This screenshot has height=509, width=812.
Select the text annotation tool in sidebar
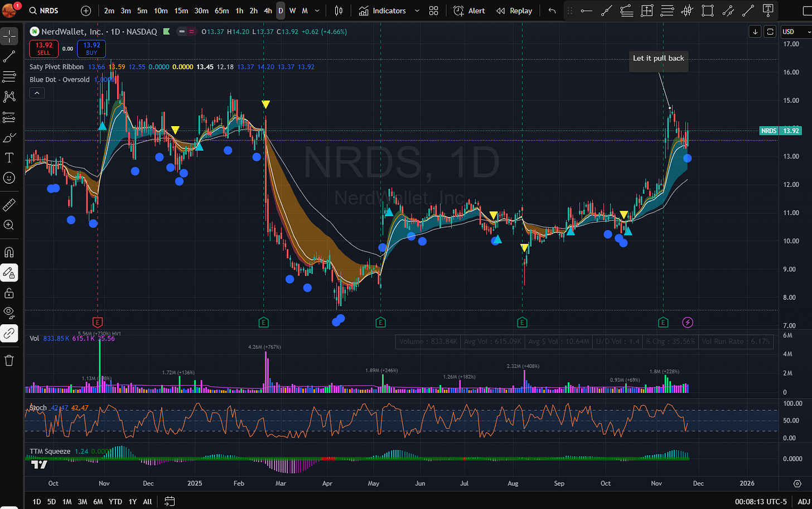[9, 157]
